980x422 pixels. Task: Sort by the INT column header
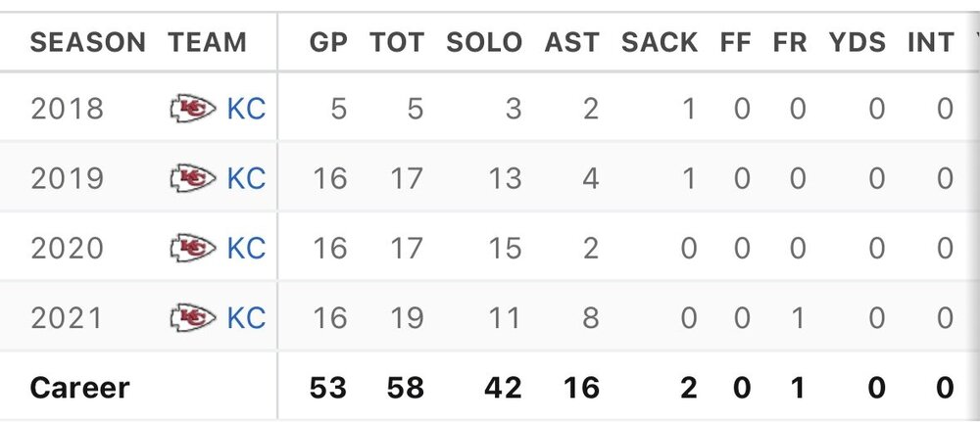930,43
